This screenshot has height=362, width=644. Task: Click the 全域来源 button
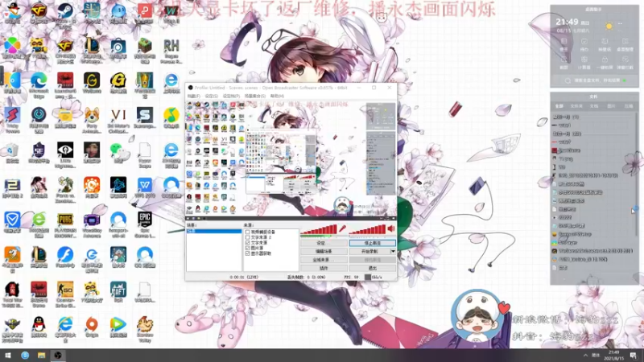pyautogui.click(x=324, y=260)
